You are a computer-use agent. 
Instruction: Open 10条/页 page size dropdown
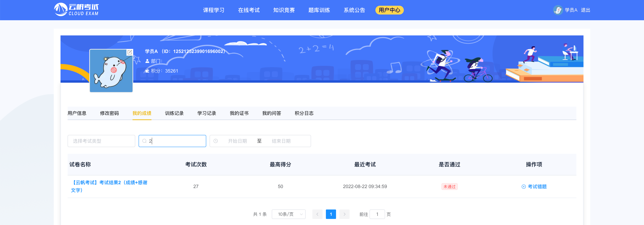[289, 214]
